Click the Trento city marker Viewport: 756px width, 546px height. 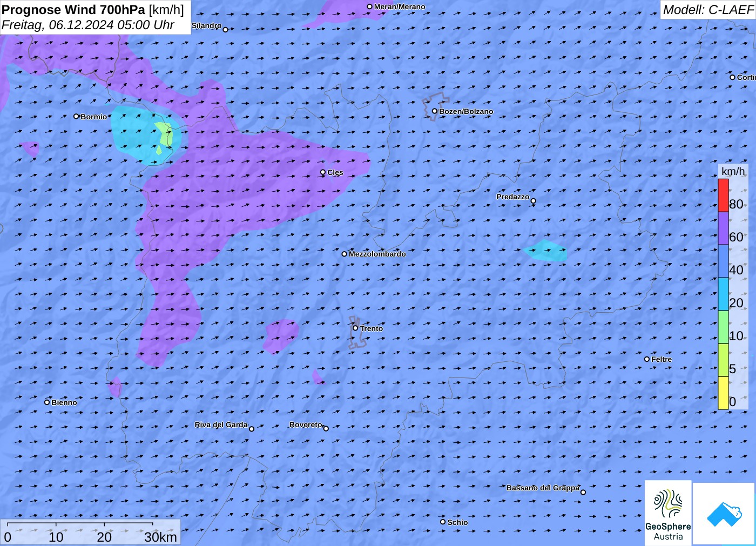[355, 328]
